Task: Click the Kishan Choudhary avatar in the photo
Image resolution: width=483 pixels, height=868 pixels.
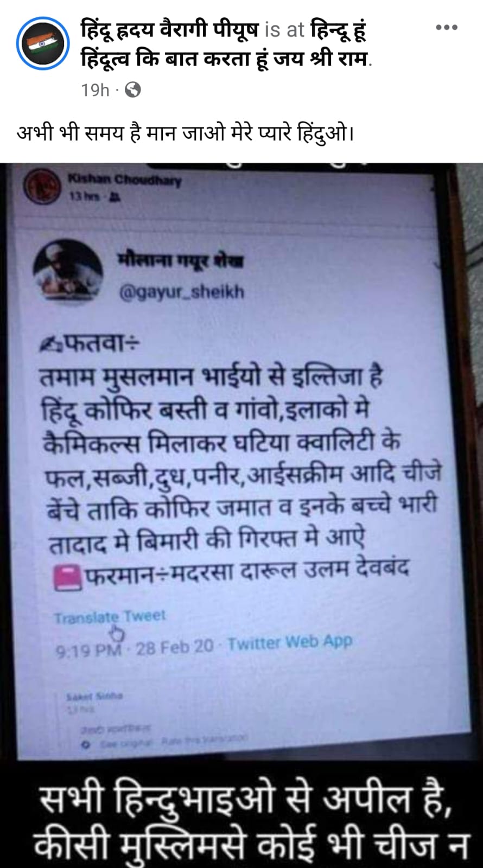Action: click(x=42, y=186)
